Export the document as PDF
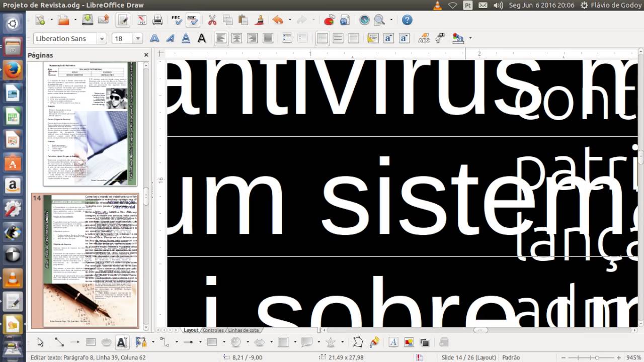This screenshot has width=644, height=362. pos(142,20)
